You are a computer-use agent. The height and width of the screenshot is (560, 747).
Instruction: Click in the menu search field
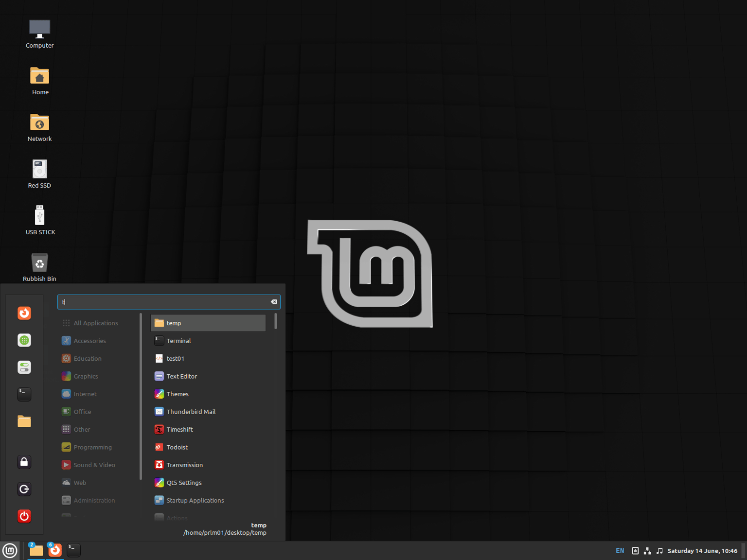pyautogui.click(x=169, y=302)
